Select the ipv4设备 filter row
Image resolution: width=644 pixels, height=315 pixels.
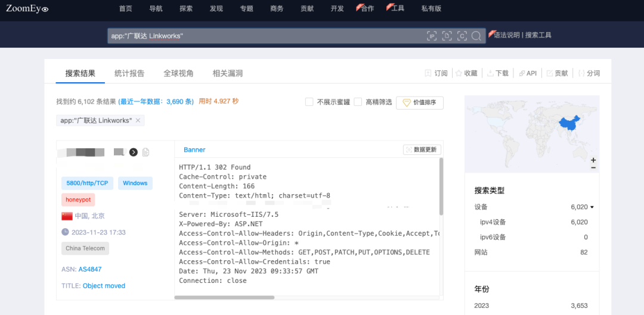(534, 222)
